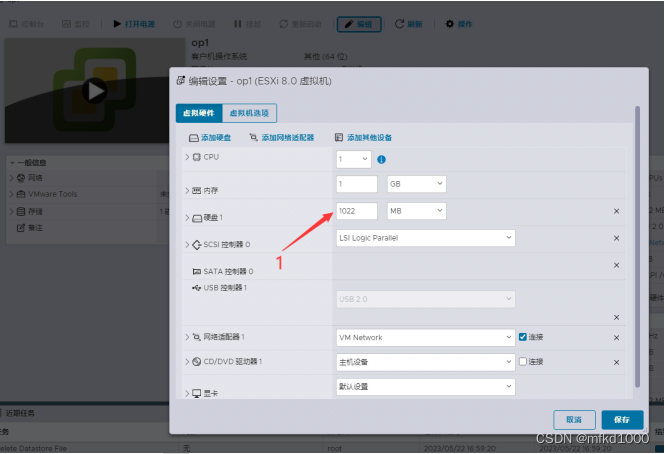Click the 添加网络适配器 network icon
Screen dimensions: 665x454
tap(254, 137)
